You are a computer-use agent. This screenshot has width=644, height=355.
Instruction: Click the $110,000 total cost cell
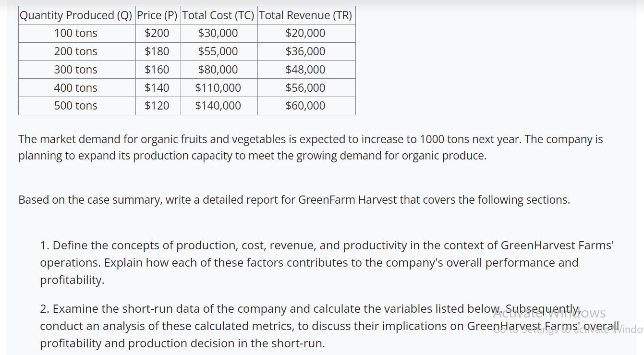(x=218, y=88)
